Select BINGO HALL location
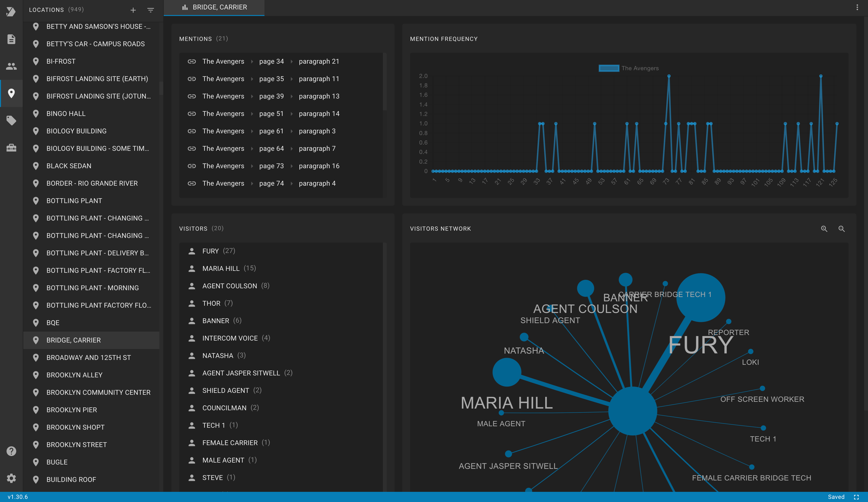868x502 pixels. click(x=91, y=114)
